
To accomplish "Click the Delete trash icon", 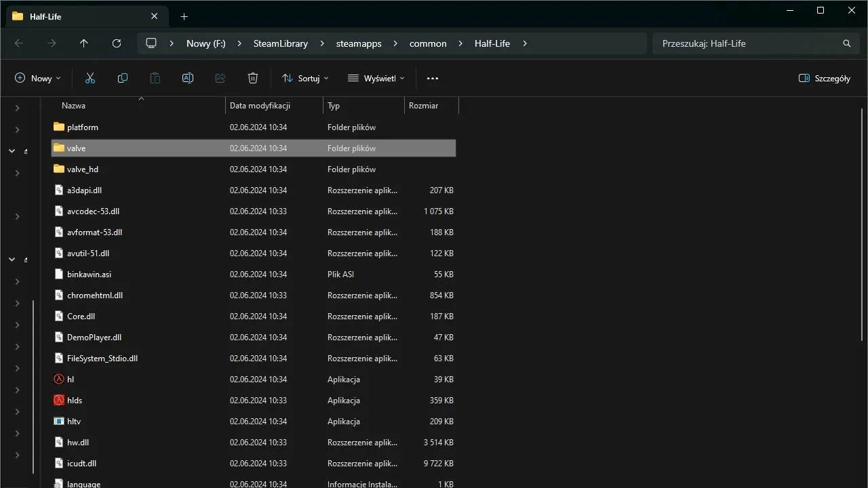I will [253, 79].
